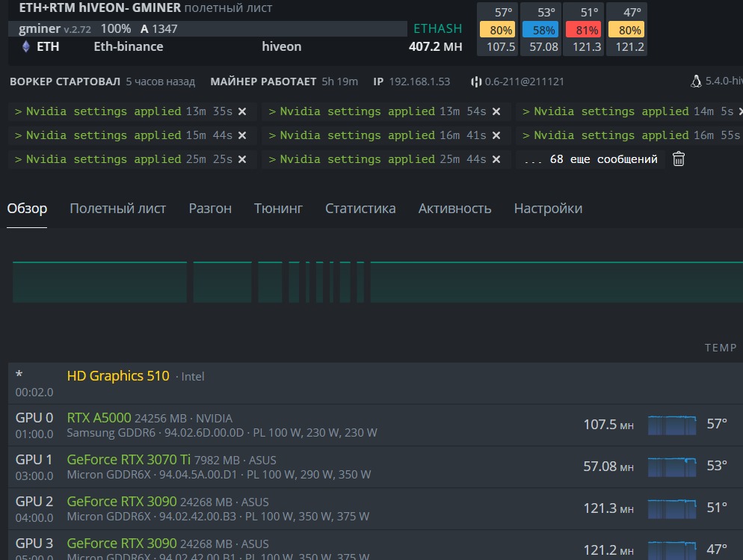Click the 5h 19m miner uptime value
The image size is (743, 560).
pos(340,81)
